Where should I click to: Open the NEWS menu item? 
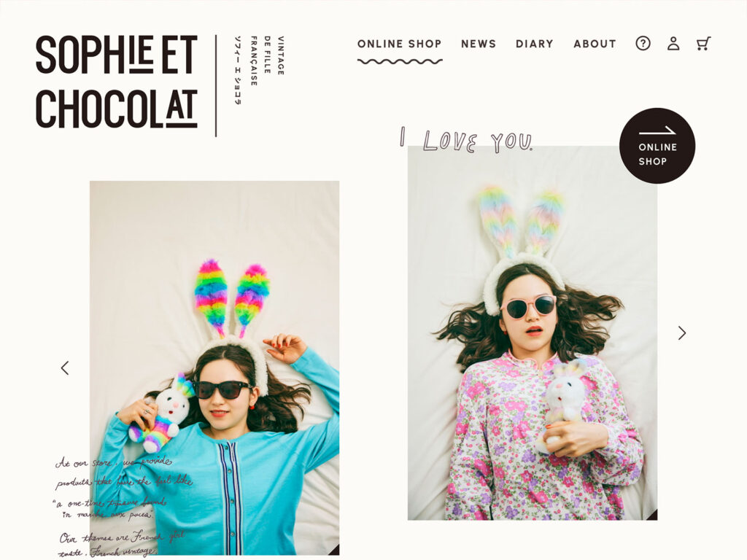(x=479, y=44)
